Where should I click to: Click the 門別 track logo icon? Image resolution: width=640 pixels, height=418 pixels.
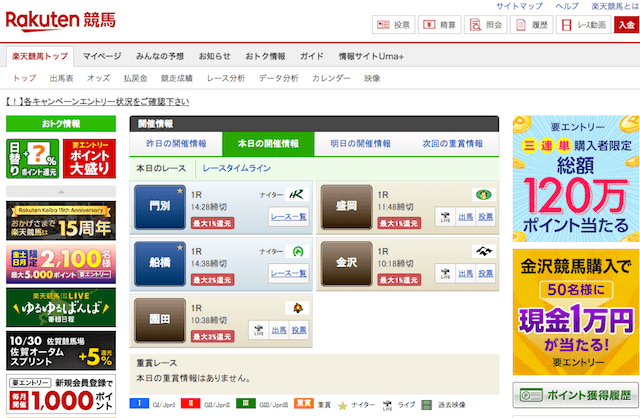[297, 195]
